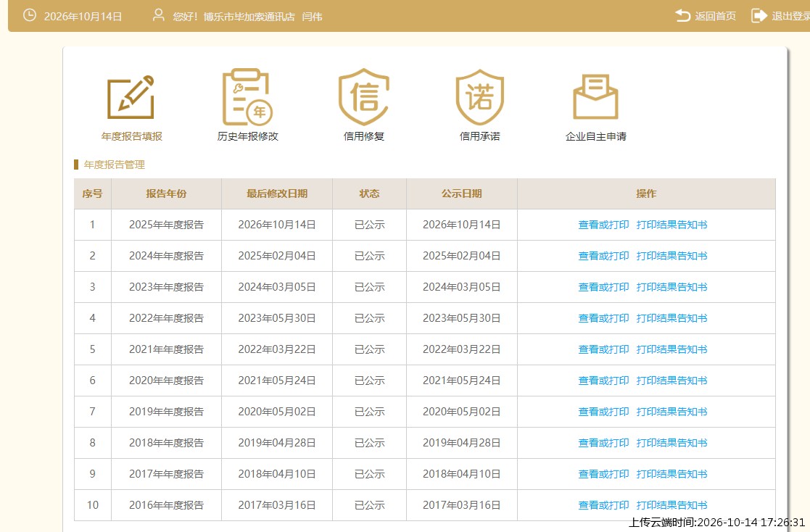This screenshot has height=532, width=810.
Task: Open 查看或打印 for 2021年年度报告
Action: (603, 349)
